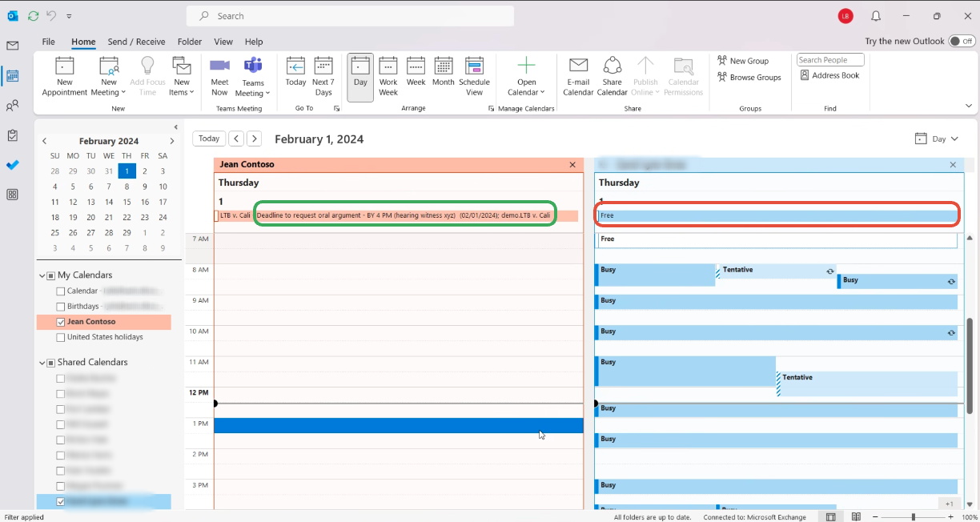Click E-mail Calendar
Viewport: 980px width, 522px height.
click(578, 77)
